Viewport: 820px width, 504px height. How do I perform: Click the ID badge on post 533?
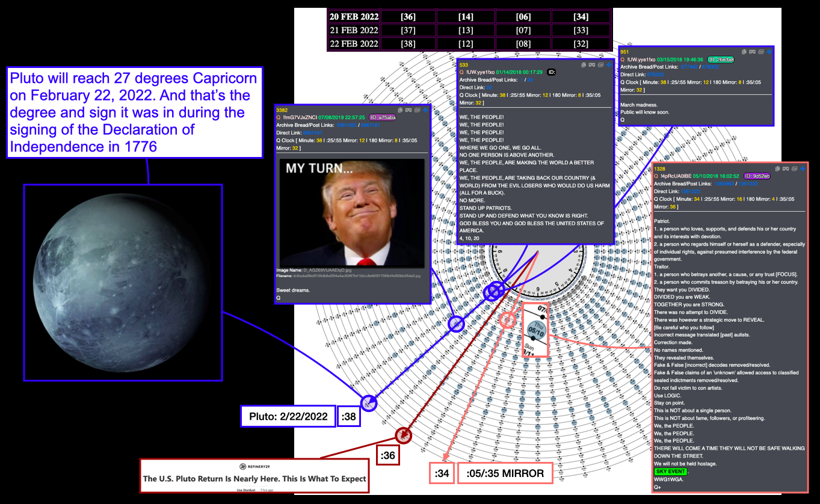point(551,72)
